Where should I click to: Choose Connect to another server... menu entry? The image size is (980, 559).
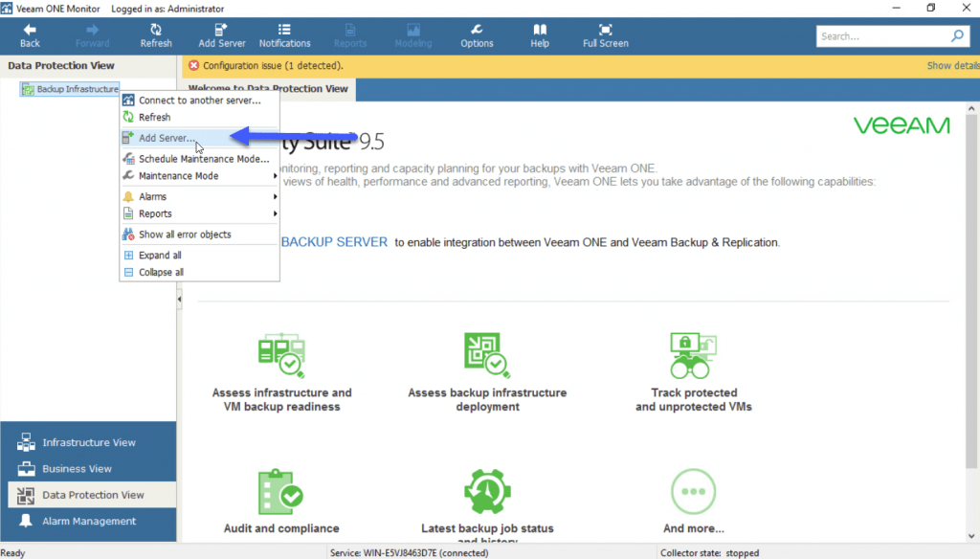(199, 101)
